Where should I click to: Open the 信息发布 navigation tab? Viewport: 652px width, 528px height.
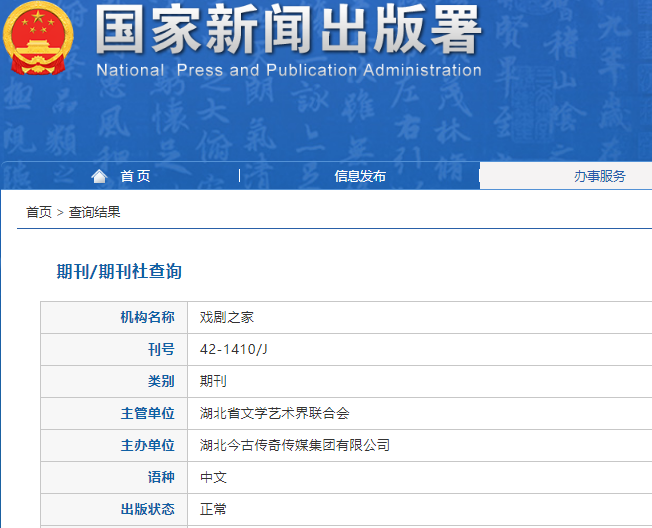click(x=360, y=176)
